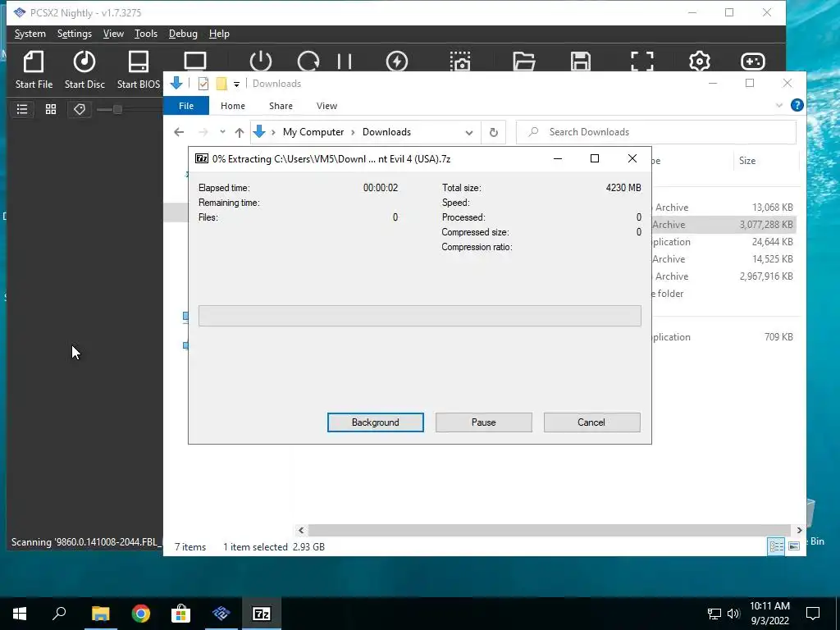
Task: Click New Folder quick access toolbar icon
Action: tap(221, 84)
